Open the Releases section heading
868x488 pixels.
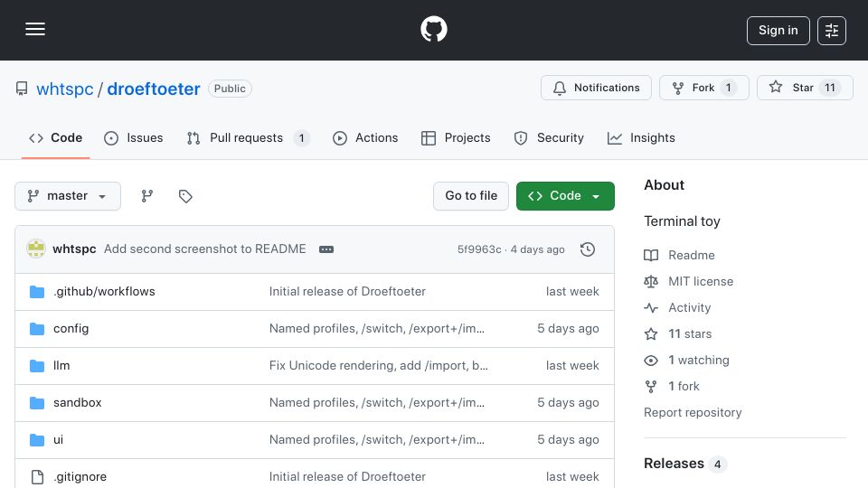coord(674,464)
